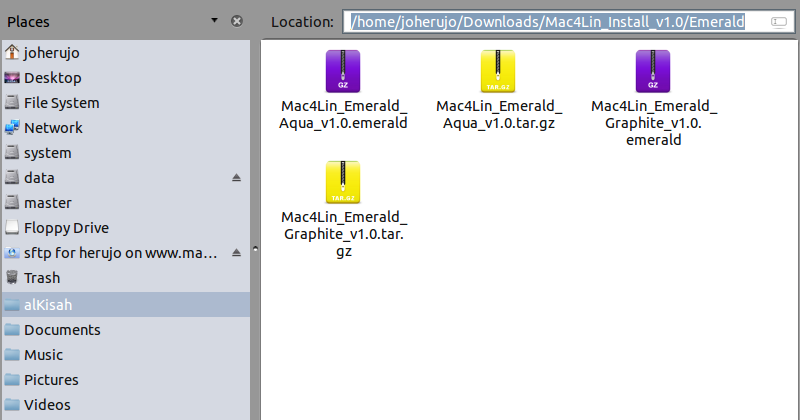The width and height of the screenshot is (800, 420).
Task: Click the Documents folder icon
Action: coord(12,330)
